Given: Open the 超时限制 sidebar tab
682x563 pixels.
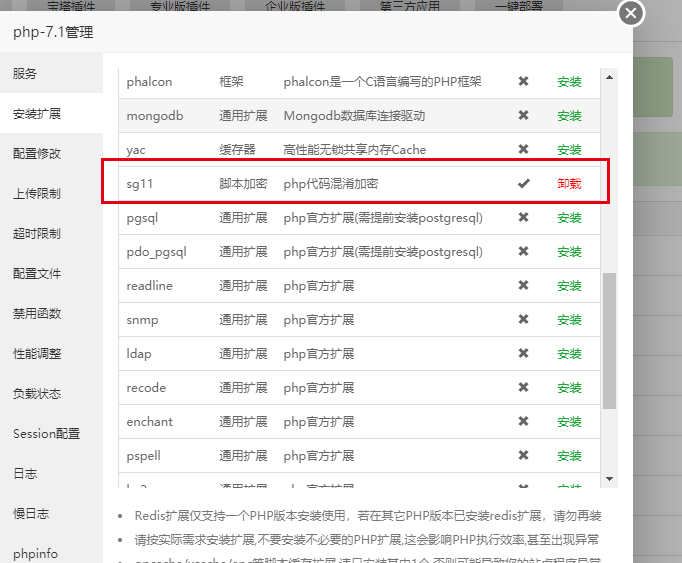Looking at the screenshot, I should (x=51, y=234).
